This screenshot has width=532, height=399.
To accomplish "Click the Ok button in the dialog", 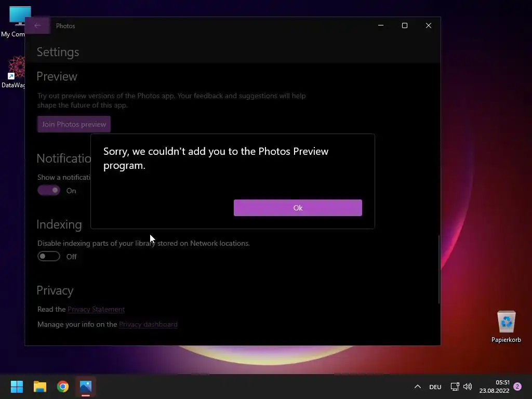I will (x=298, y=208).
